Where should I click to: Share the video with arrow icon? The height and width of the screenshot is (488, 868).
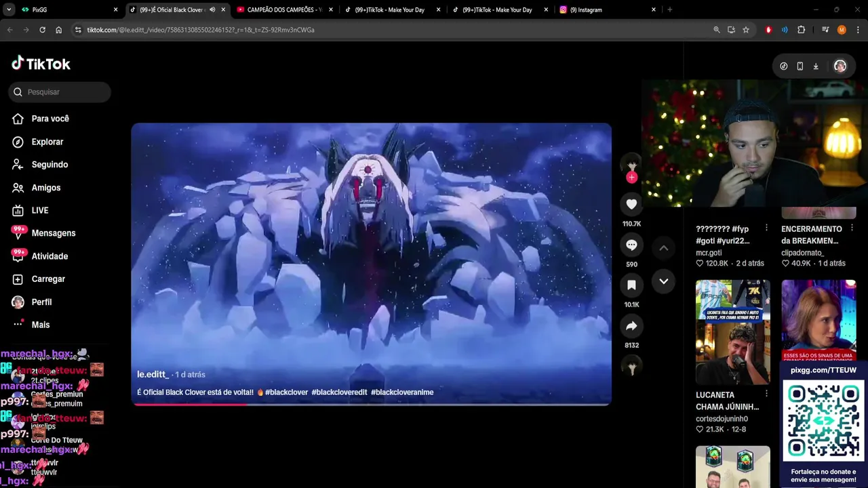click(x=631, y=326)
